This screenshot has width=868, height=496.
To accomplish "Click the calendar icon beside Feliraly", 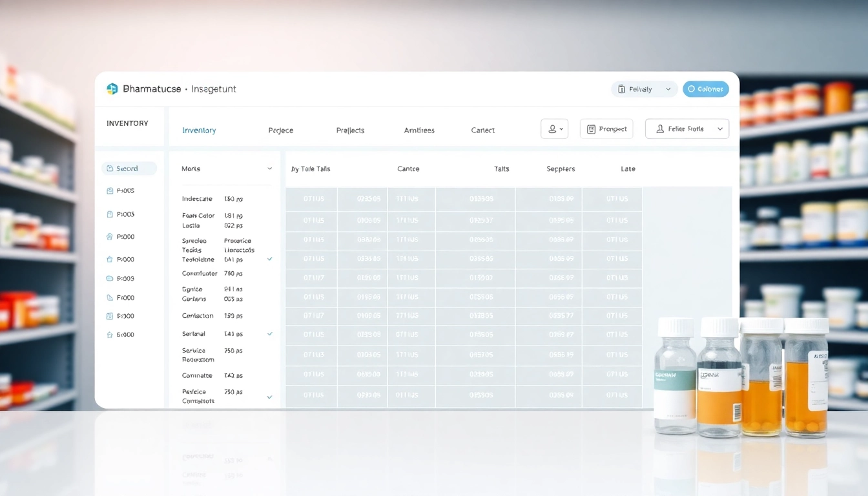I will [621, 89].
